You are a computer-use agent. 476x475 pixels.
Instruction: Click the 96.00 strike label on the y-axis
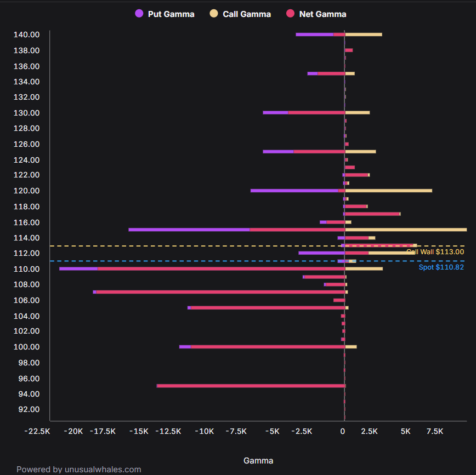[x=29, y=379]
